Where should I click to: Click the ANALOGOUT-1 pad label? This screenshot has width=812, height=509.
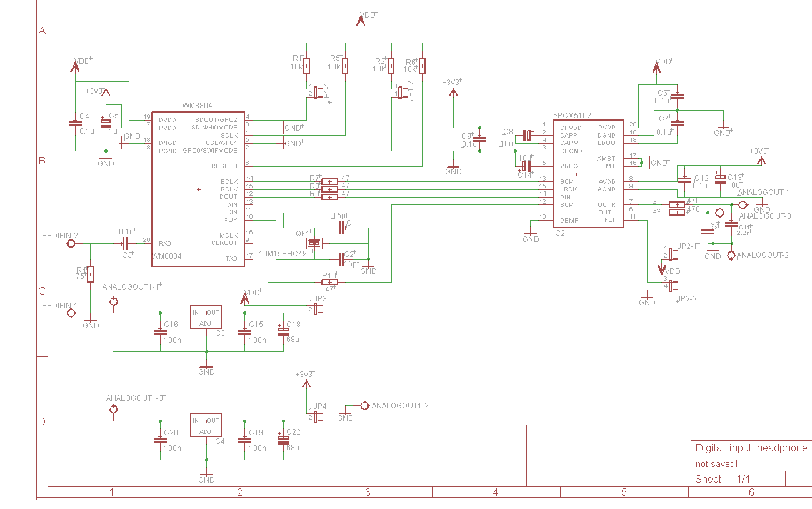[764, 193]
